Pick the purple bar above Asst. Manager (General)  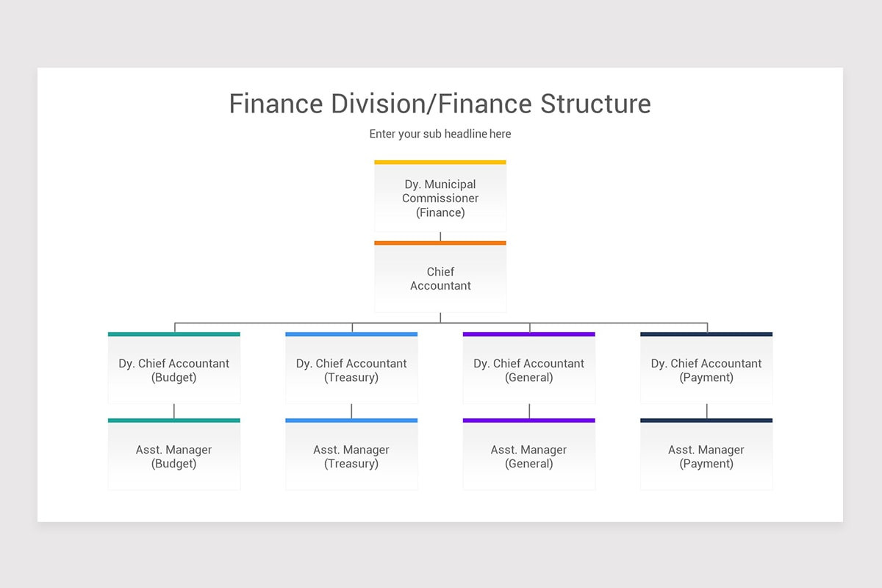(x=529, y=420)
